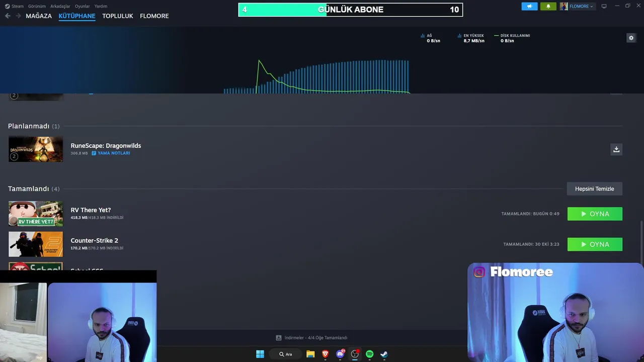Click TAMAMLANDI: 30 EKİ 3:23 timestamp
Screen dimensions: 644x362
[x=531, y=244]
